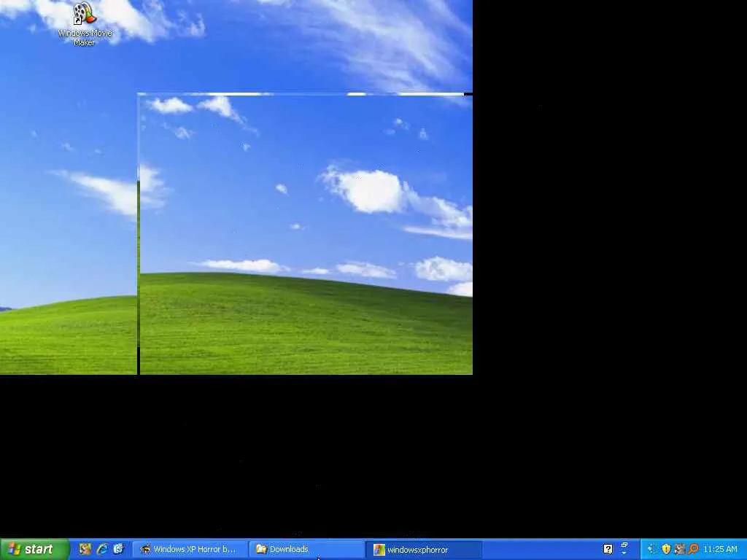Switch to the Downloads folder taskbar button
The height and width of the screenshot is (560, 747).
[306, 550]
